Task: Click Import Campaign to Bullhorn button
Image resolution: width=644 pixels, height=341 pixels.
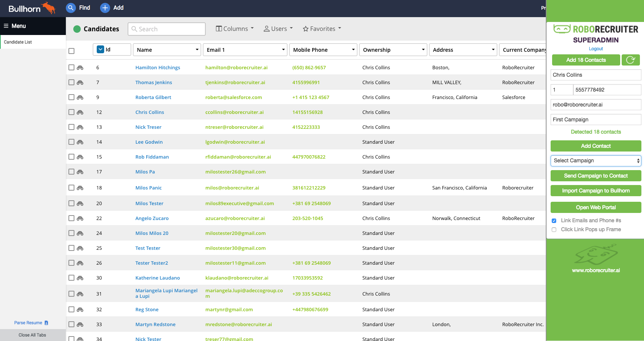Action: [596, 191]
